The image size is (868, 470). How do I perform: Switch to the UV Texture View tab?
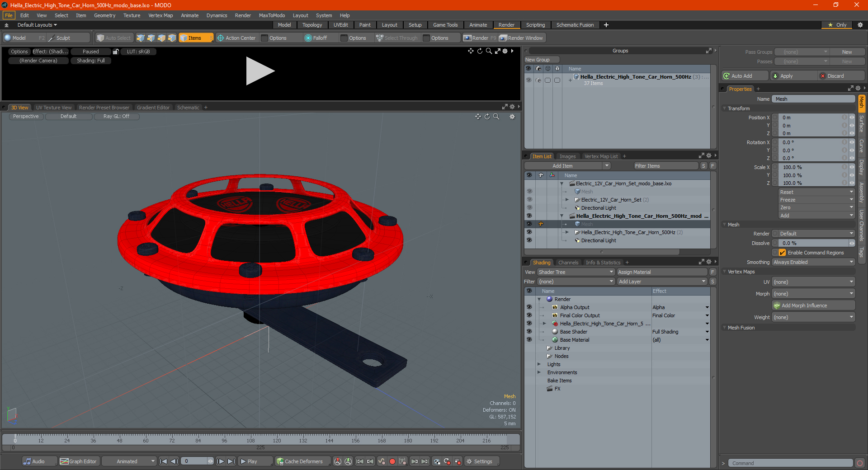pos(54,108)
